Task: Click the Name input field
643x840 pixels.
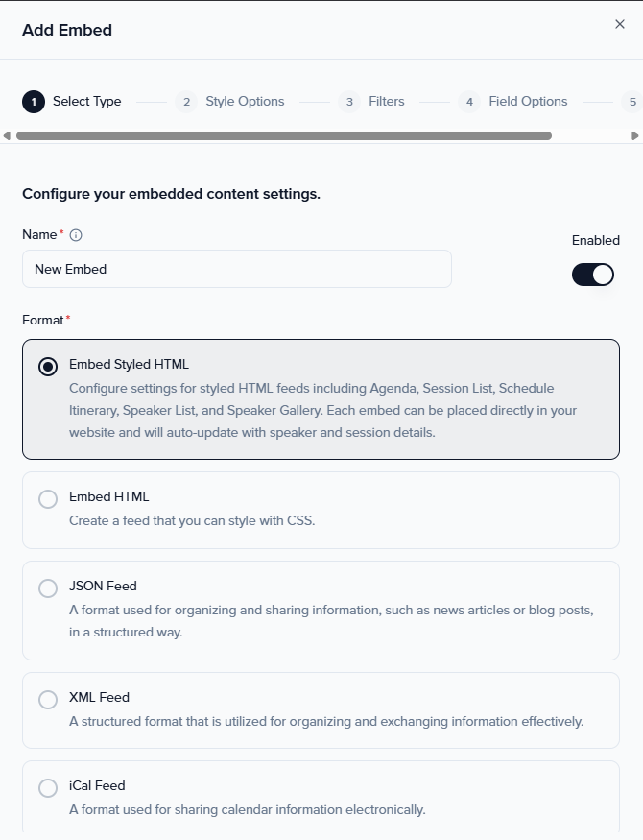Action: point(236,269)
